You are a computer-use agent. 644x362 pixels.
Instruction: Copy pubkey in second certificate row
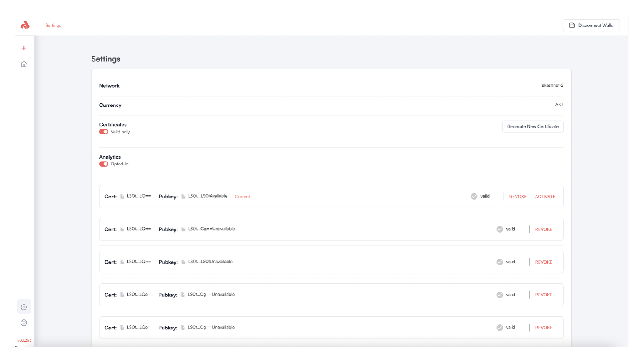point(183,229)
